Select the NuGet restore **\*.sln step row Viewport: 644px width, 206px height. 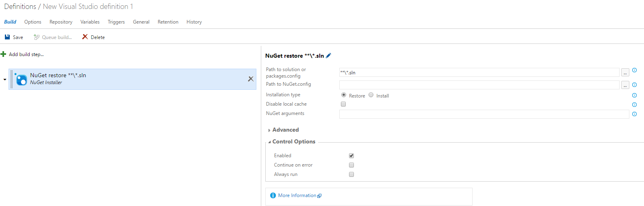[133, 79]
